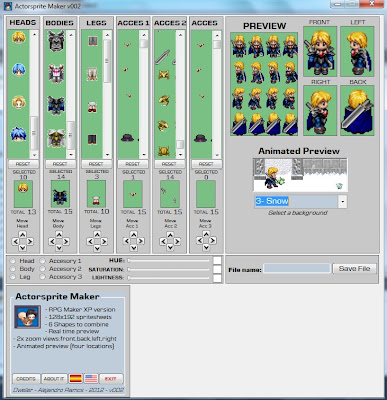This screenshot has height=400, width=387.
Task: Click the animated preview snow scene
Action: pos(300,175)
